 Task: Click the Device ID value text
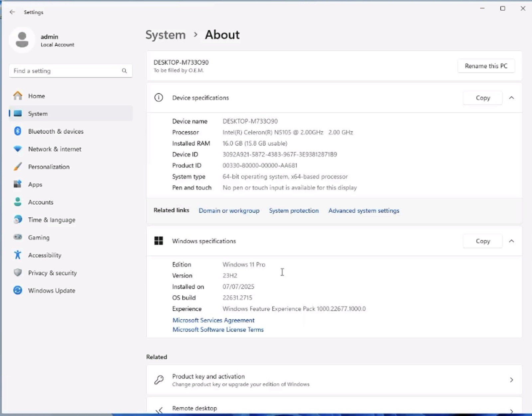tap(280, 155)
